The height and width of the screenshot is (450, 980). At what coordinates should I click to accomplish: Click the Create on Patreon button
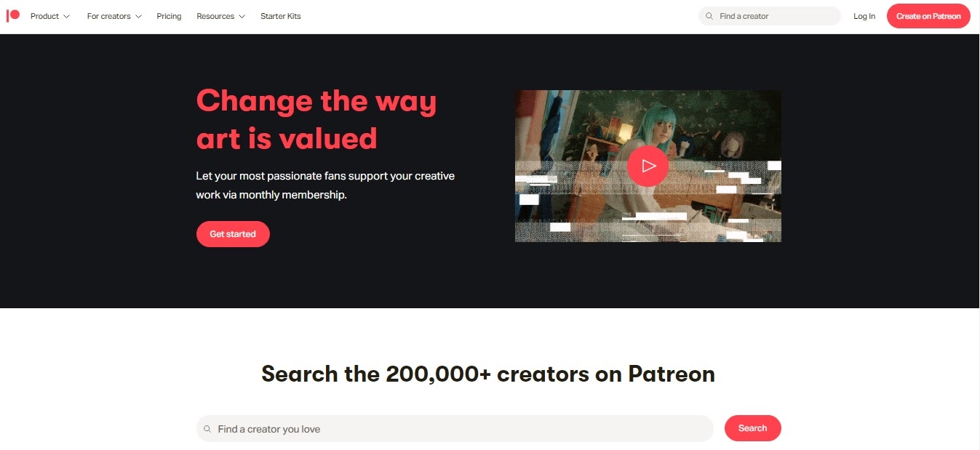point(928,16)
